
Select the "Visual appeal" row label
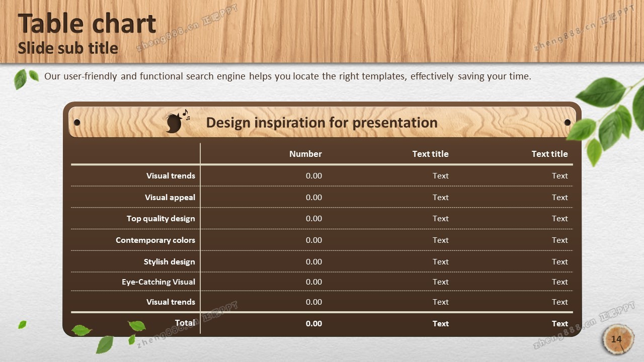tap(170, 197)
